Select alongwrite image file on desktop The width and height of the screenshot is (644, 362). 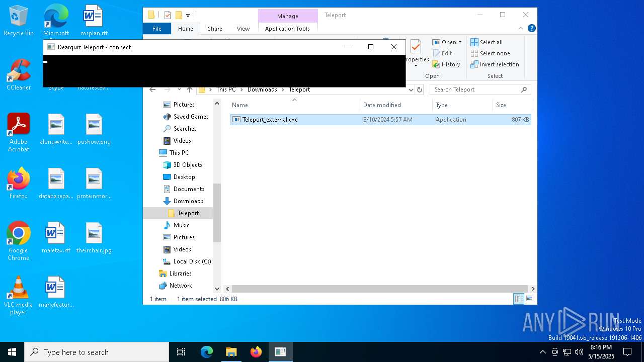56,130
